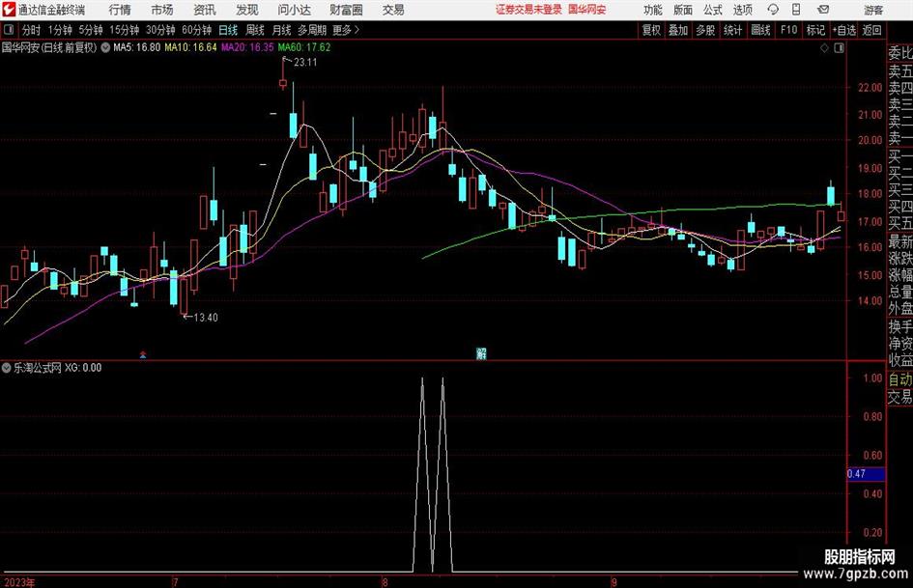Add stock via +自选 button

[844, 30]
